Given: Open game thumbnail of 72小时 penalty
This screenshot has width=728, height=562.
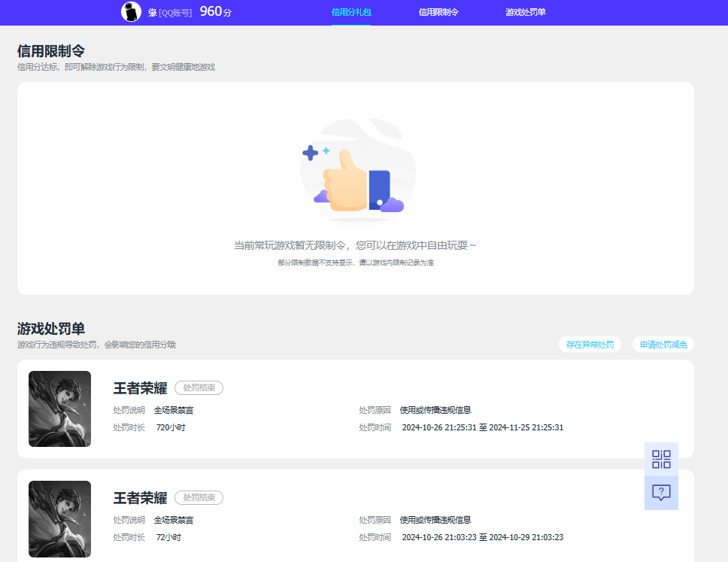Looking at the screenshot, I should coord(60,519).
